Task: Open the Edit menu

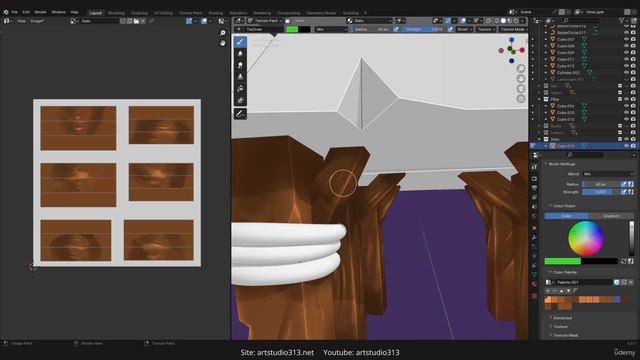Action: pos(26,12)
